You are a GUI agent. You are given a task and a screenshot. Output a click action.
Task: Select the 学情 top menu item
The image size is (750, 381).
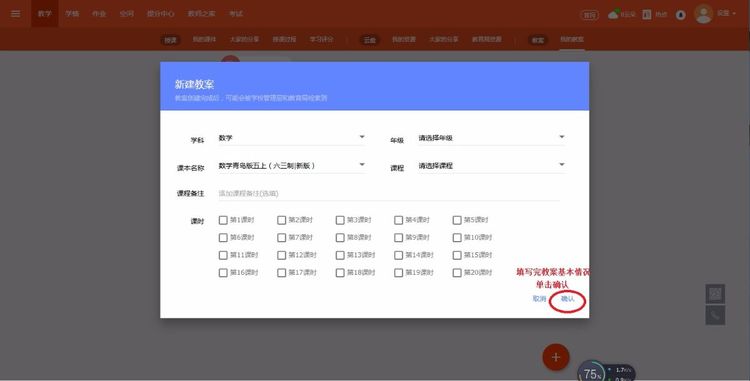(x=72, y=14)
